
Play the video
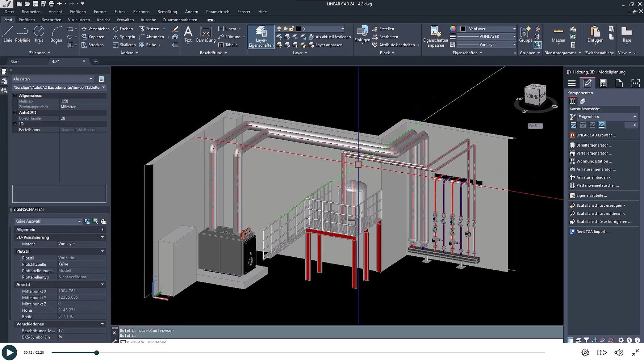click(x=9, y=353)
